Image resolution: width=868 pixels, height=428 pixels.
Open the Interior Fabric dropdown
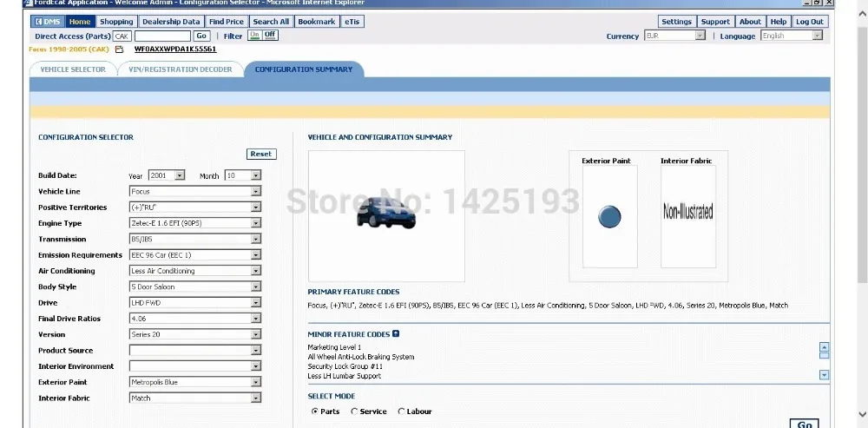[x=194, y=398]
